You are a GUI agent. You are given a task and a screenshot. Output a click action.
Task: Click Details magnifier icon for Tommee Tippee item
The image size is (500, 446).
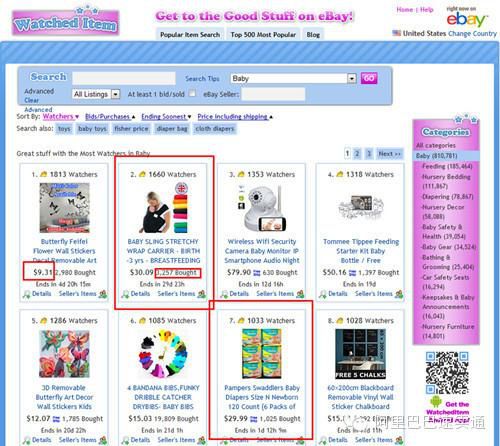[323, 294]
